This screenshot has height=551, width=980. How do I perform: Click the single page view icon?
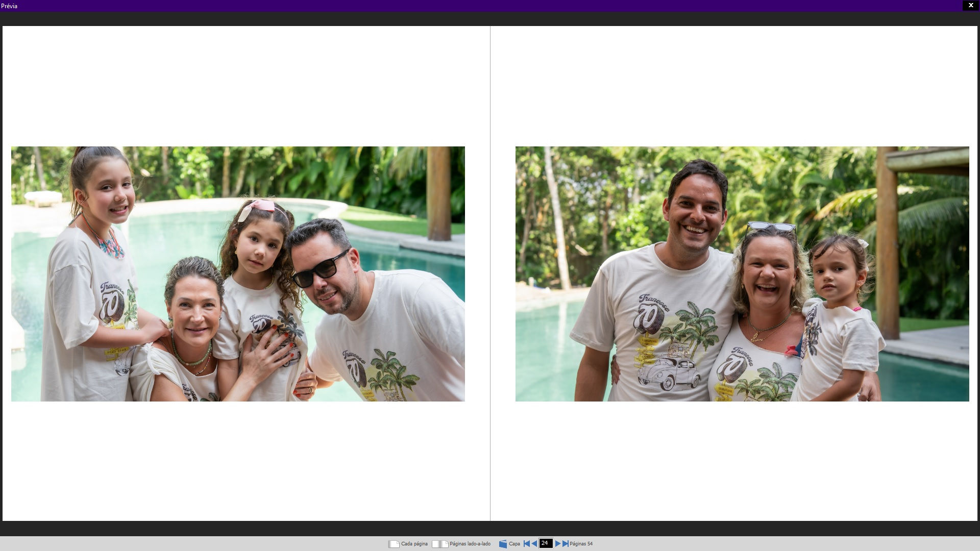pyautogui.click(x=394, y=544)
